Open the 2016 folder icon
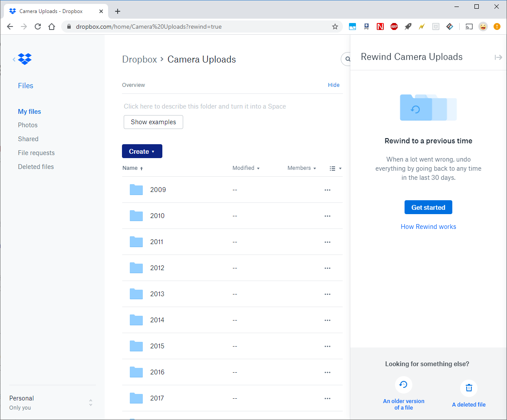 [x=136, y=372]
